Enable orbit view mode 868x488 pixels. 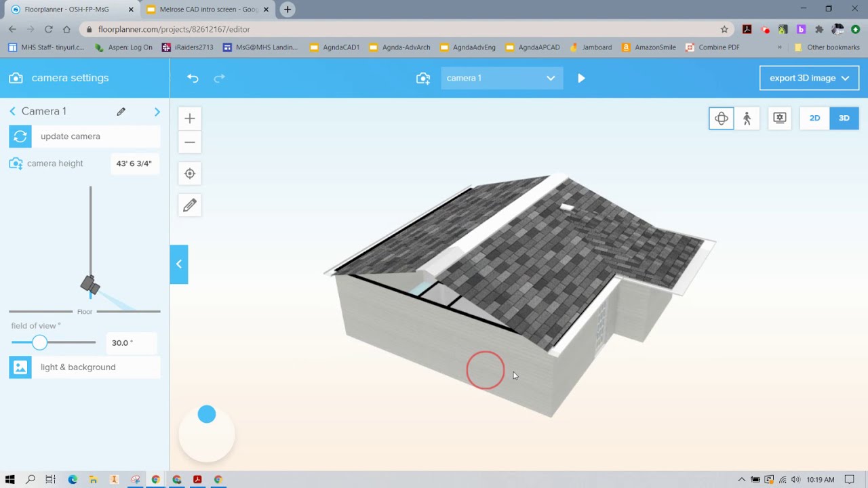[x=722, y=118]
